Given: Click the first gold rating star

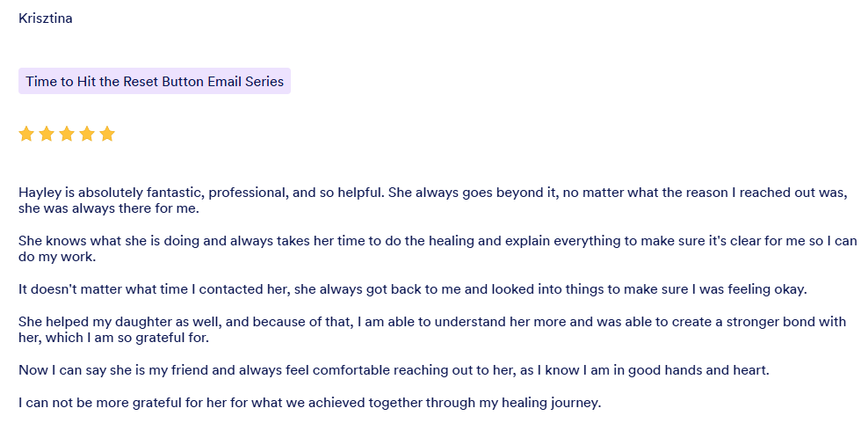Looking at the screenshot, I should point(26,134).
